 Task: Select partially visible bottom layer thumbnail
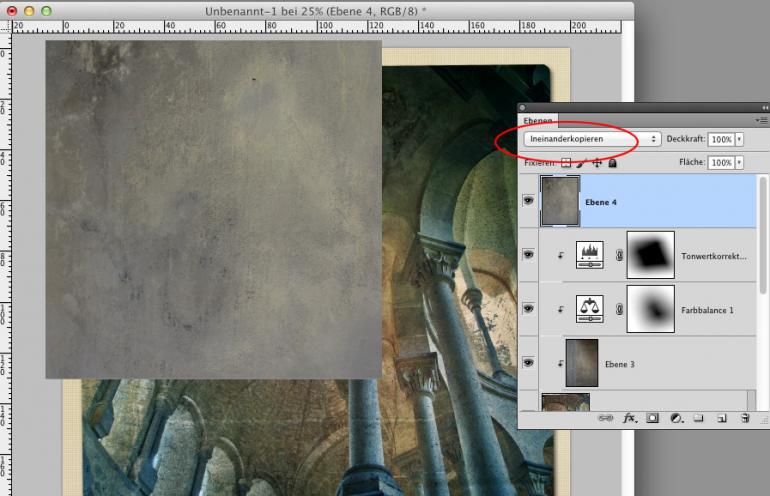[x=565, y=402]
